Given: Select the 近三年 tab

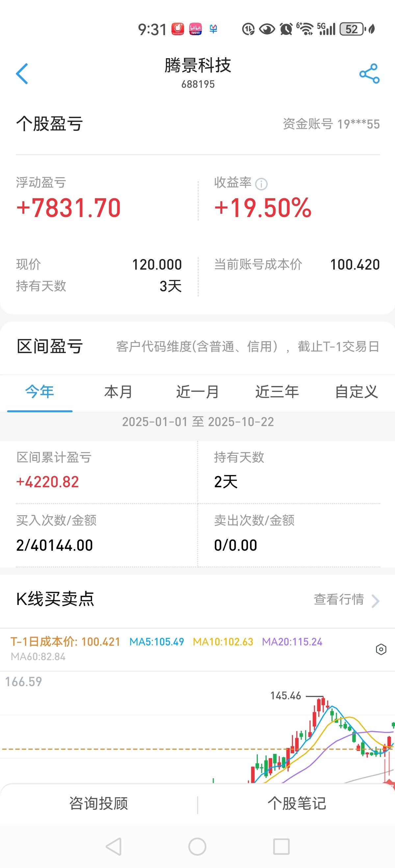Looking at the screenshot, I should click(276, 392).
